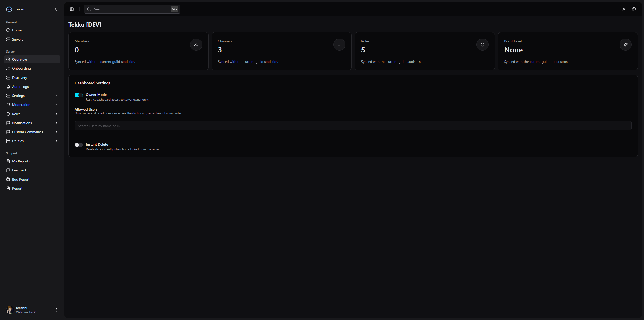
Task: Open My Reports
Action: (21, 161)
